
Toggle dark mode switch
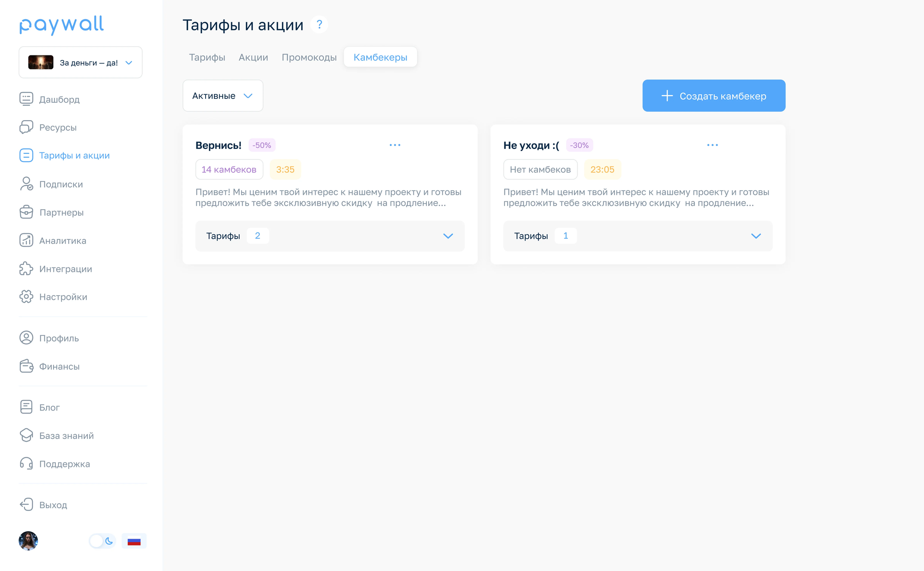[x=102, y=541]
